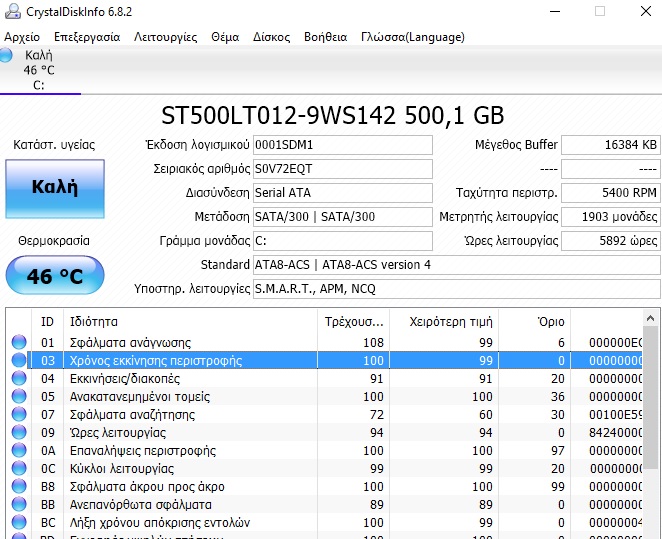The width and height of the screenshot is (662, 539).
Task: Select row Σφάλματα άκρου προς άκρο
Action: tap(325, 486)
